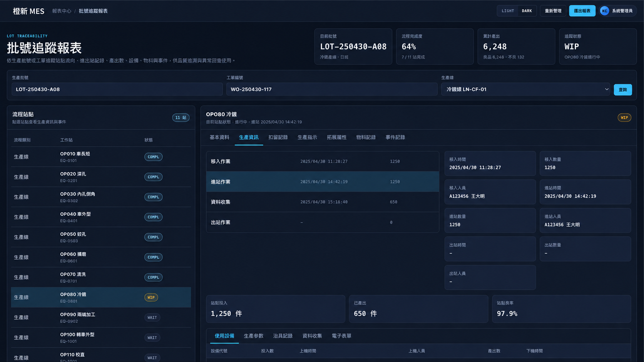Click the 資料收集 operation row at 15:18:40
644x362 pixels.
pyautogui.click(x=323, y=202)
